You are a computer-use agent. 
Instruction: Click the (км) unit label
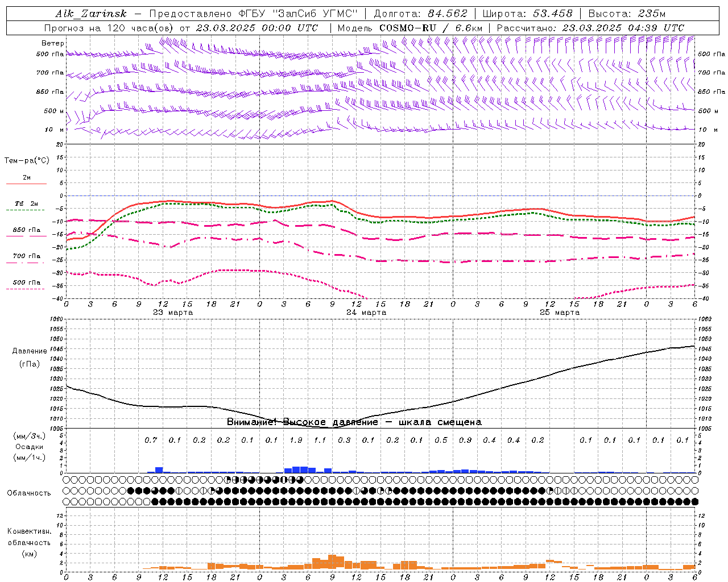30,554
